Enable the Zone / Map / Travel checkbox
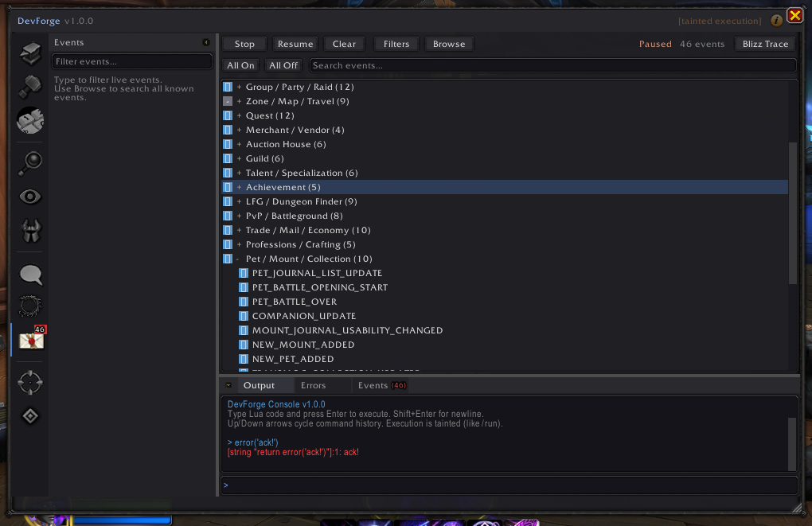Image resolution: width=812 pixels, height=526 pixels. 228,101
